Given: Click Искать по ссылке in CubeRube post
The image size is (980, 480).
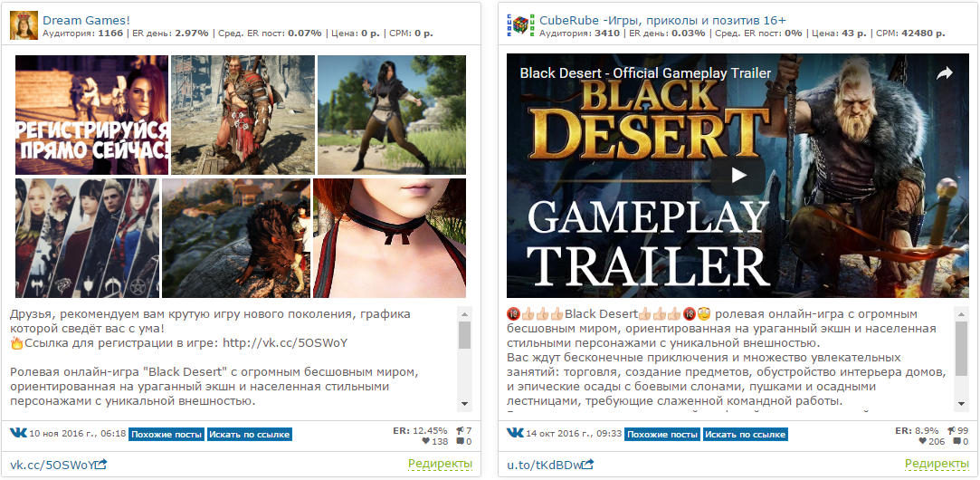Looking at the screenshot, I should tap(746, 435).
